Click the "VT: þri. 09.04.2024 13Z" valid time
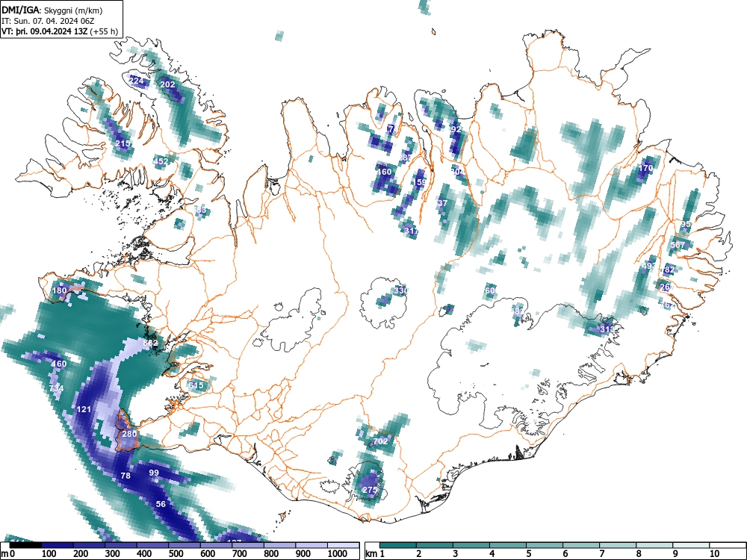747x560 pixels. (x=45, y=32)
